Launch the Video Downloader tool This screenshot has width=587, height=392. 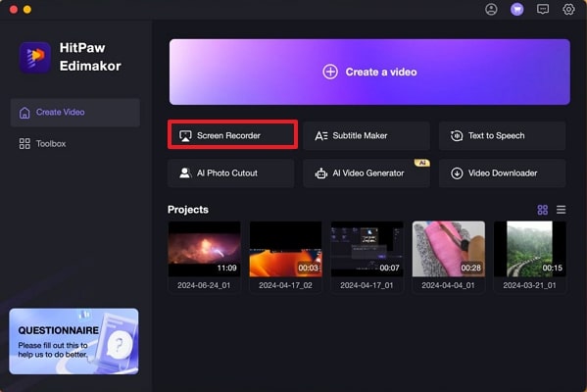pos(502,173)
